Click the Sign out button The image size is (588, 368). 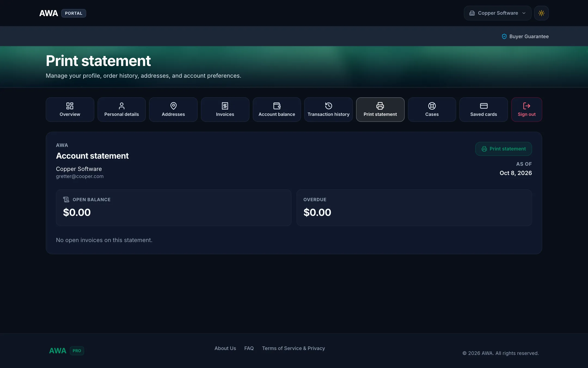pyautogui.click(x=527, y=110)
